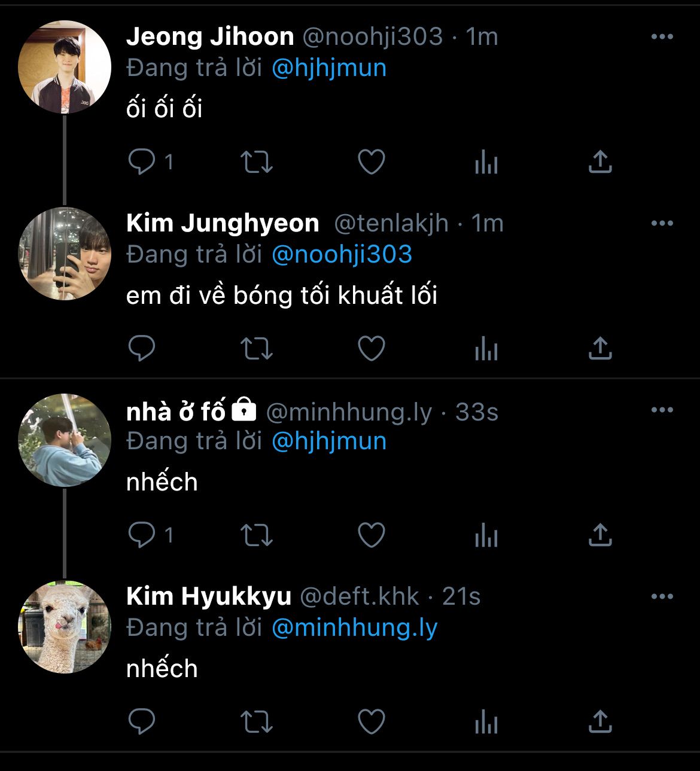Open Kim Hyukkyu's alpaca profile picture
Image resolution: width=700 pixels, height=771 pixels.
coord(65,627)
